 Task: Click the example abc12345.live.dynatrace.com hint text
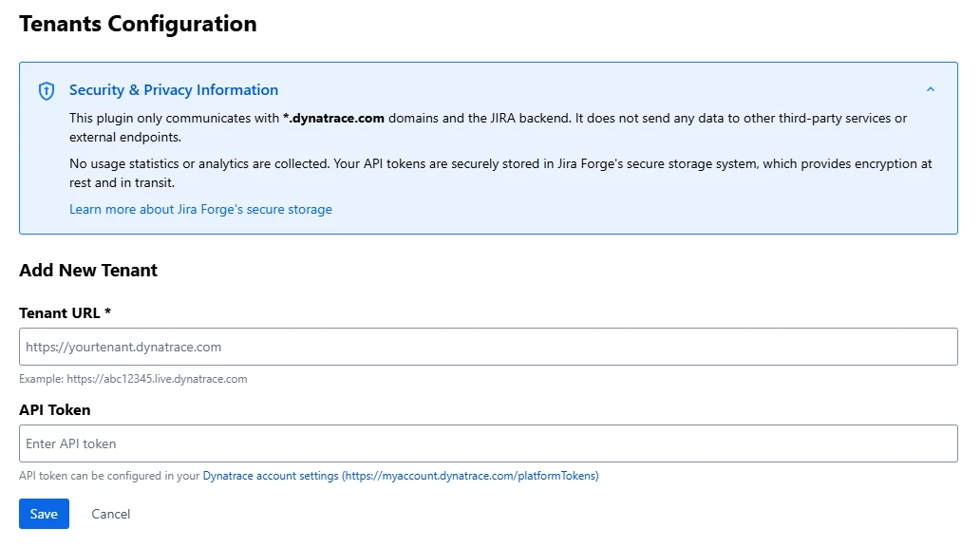tap(133, 379)
